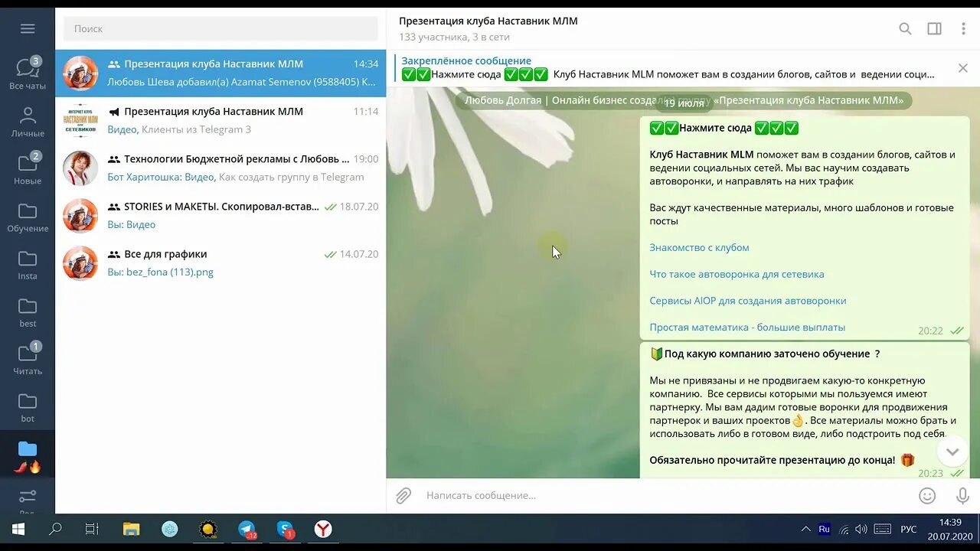Switch to the "Личные" folder

(28, 122)
